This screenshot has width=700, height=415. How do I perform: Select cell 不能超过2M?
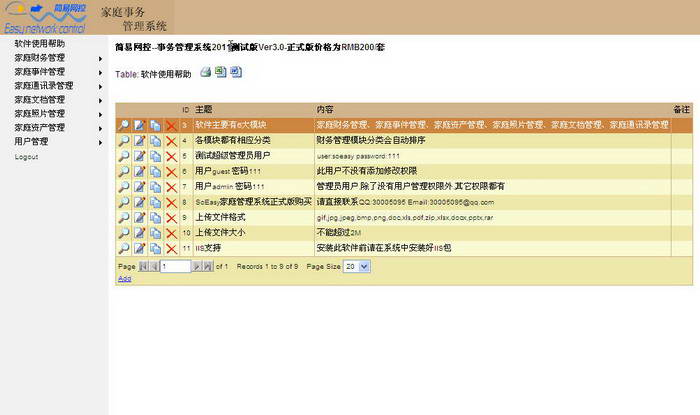(x=339, y=232)
